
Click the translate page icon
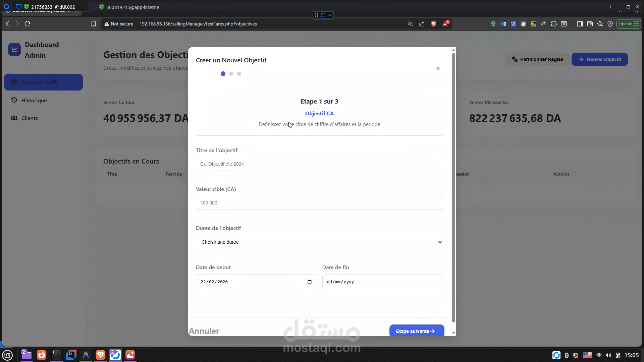410,24
